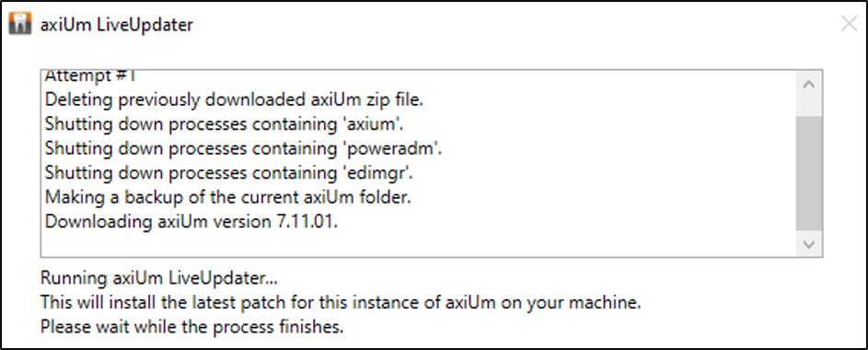Click the 'Deleting previously downloaded axiUm zip file' line
This screenshot has width=868, height=350.
[234, 100]
